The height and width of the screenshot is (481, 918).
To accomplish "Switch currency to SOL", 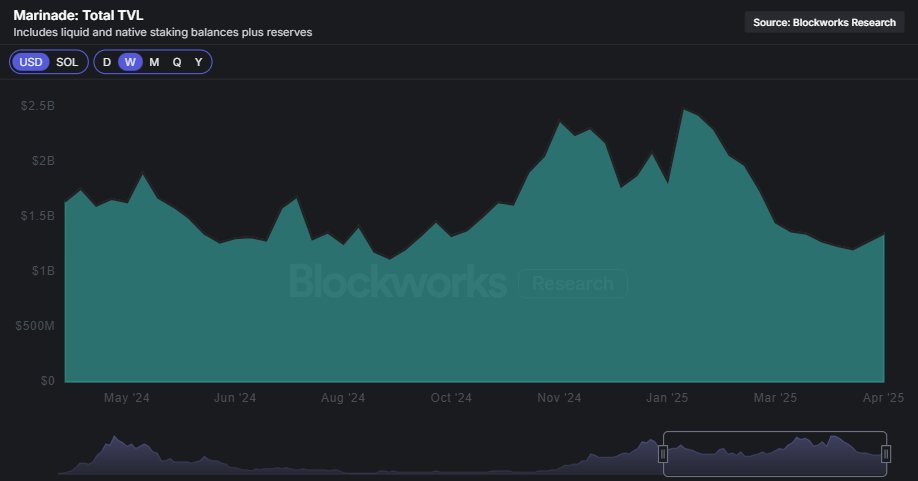I will [67, 62].
